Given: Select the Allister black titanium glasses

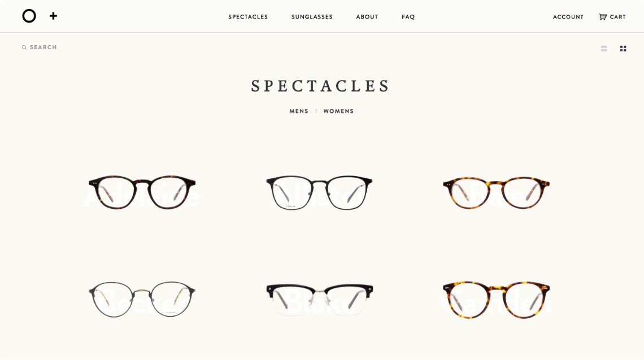Looking at the screenshot, I should click(x=319, y=193).
